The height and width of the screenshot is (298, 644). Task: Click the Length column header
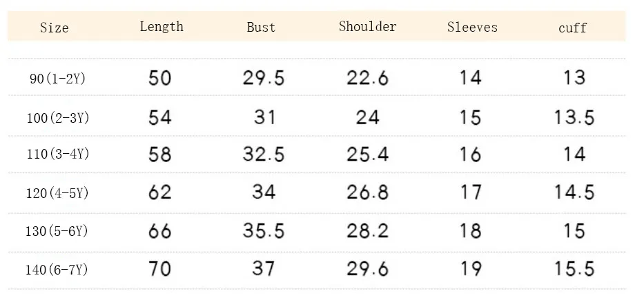click(162, 27)
